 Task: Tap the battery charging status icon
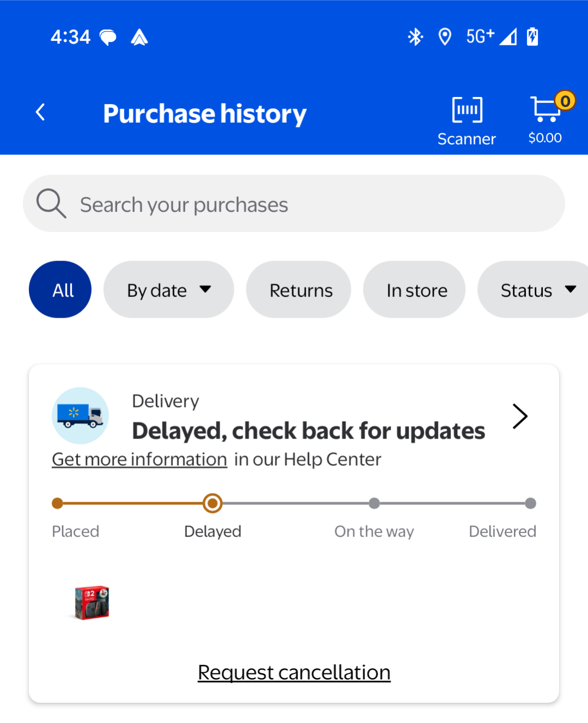[x=532, y=37]
